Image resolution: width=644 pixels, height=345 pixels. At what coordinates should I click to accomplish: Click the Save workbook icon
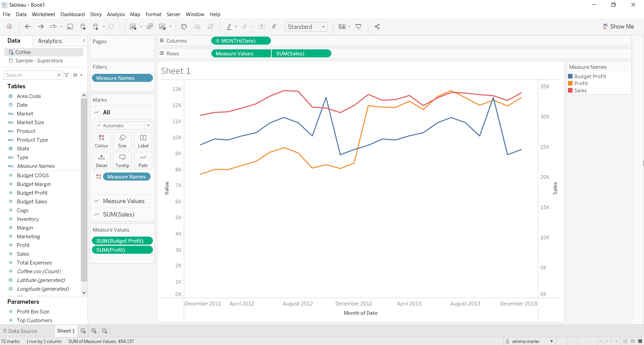click(70, 27)
